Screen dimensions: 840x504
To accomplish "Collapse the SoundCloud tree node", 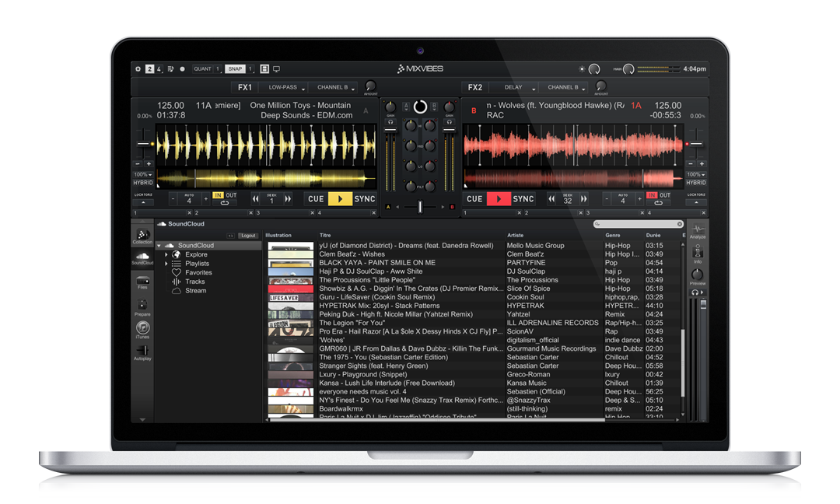I will point(159,246).
